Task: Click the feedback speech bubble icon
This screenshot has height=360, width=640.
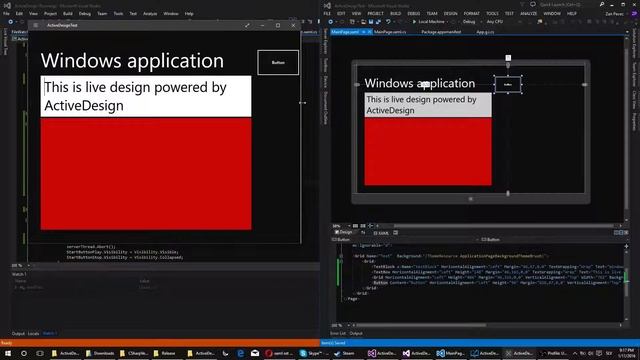Action: tap(533, 4)
